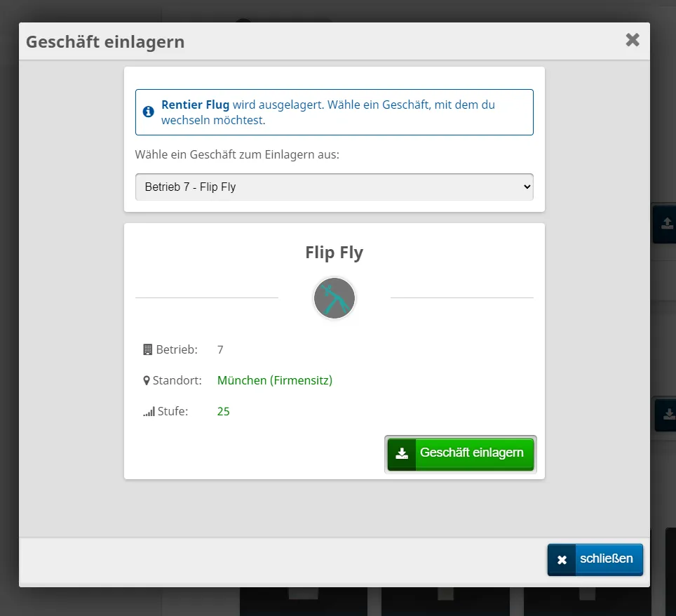Click the upload icon at the right edge
This screenshot has height=616, width=676.
tap(667, 223)
